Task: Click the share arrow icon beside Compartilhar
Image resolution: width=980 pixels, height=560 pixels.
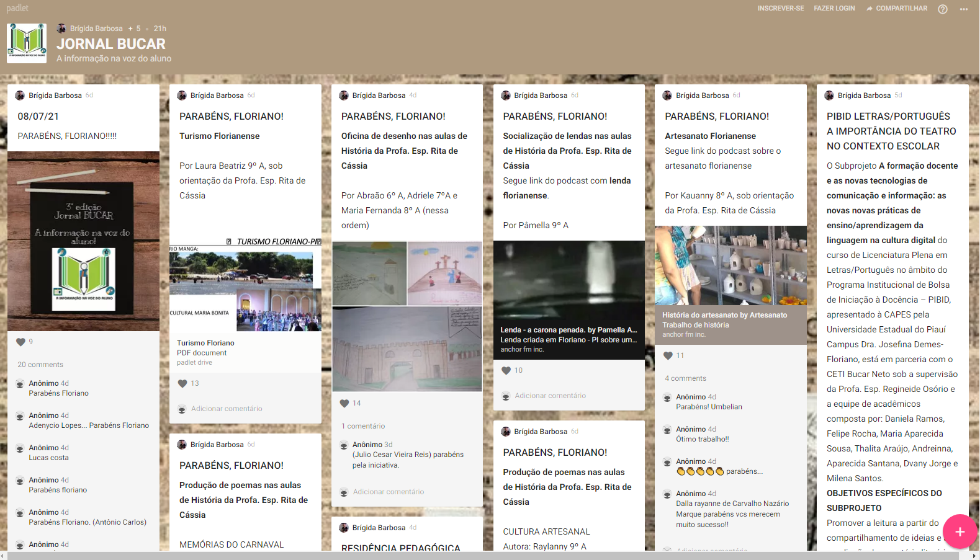Action: 870,9
